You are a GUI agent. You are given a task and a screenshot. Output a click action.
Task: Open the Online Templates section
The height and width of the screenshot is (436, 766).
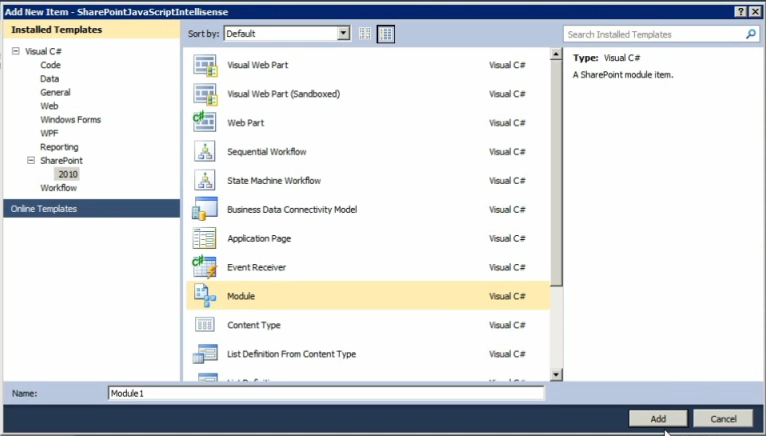pyautogui.click(x=91, y=209)
